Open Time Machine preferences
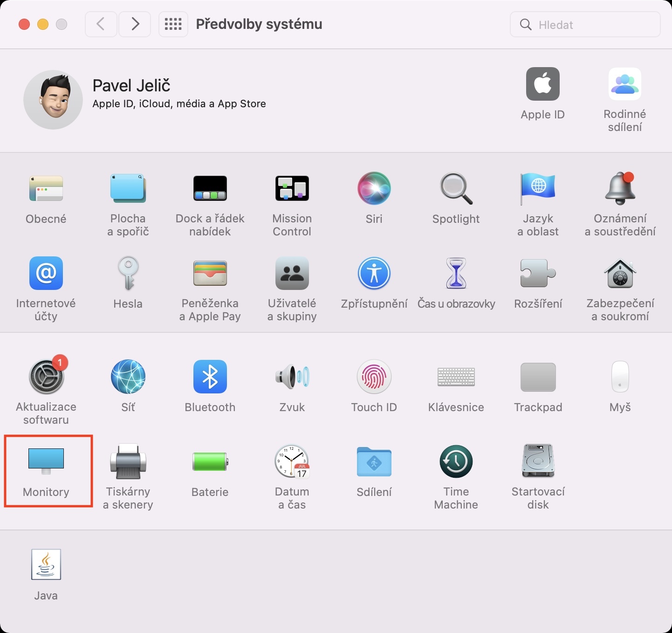Image resolution: width=672 pixels, height=633 pixels. [456, 461]
